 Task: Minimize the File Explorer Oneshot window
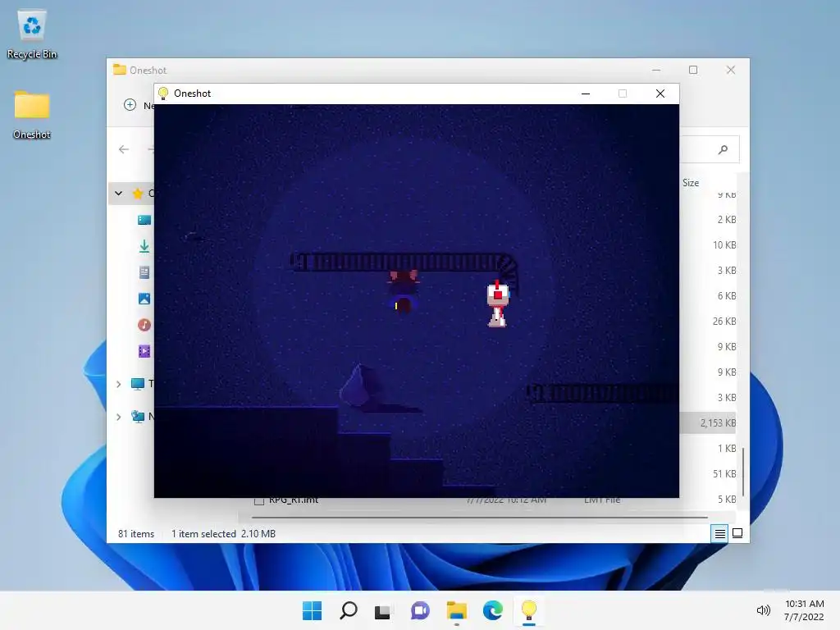tap(656, 70)
